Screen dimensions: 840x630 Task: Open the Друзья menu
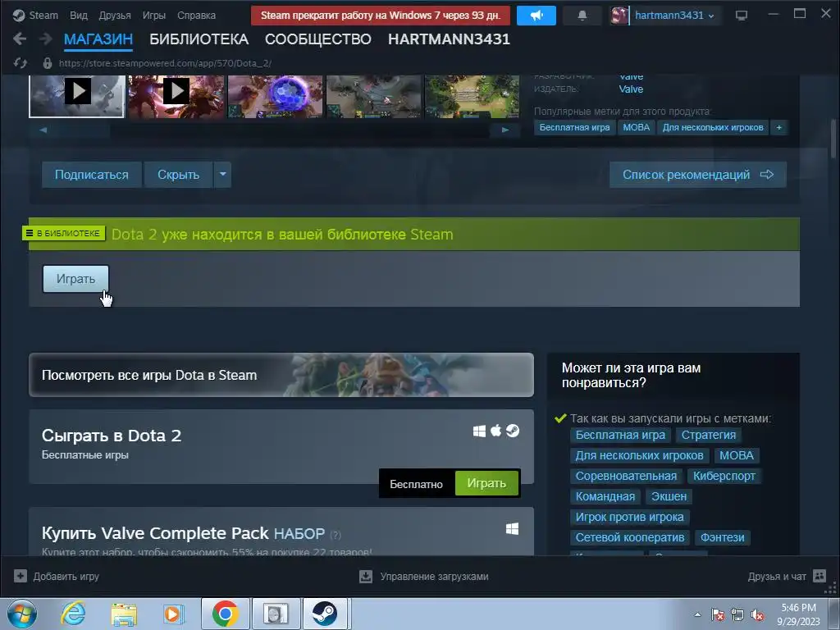click(115, 16)
